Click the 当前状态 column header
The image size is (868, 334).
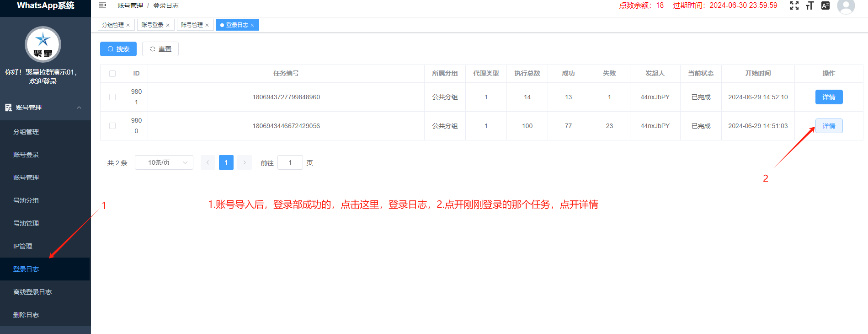click(701, 73)
